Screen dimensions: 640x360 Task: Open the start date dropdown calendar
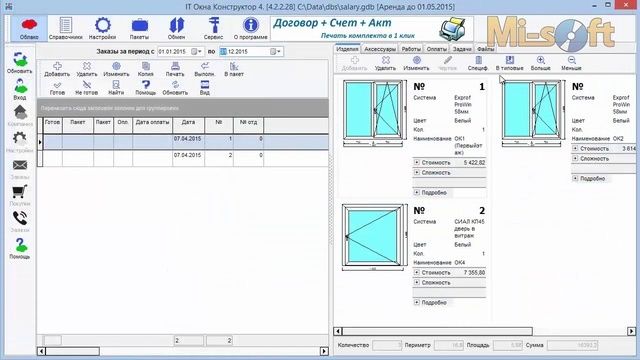(197, 51)
